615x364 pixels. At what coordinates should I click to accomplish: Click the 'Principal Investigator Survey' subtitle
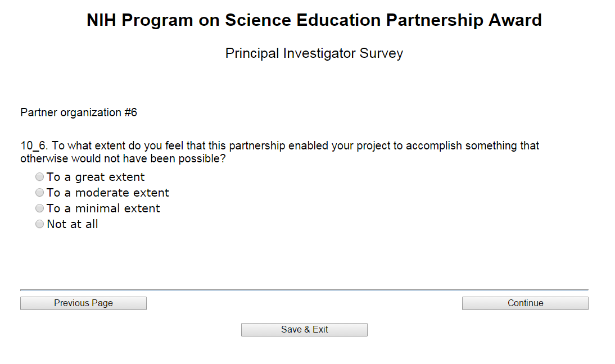(x=314, y=53)
